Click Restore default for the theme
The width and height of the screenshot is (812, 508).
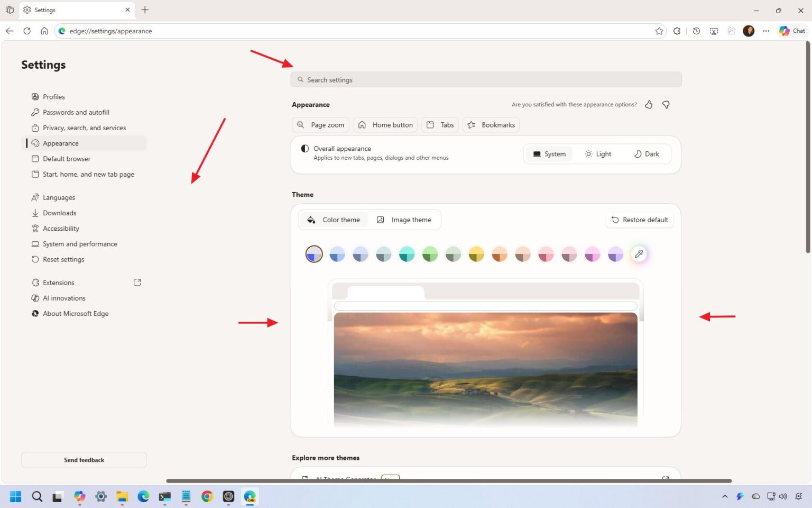(640, 220)
